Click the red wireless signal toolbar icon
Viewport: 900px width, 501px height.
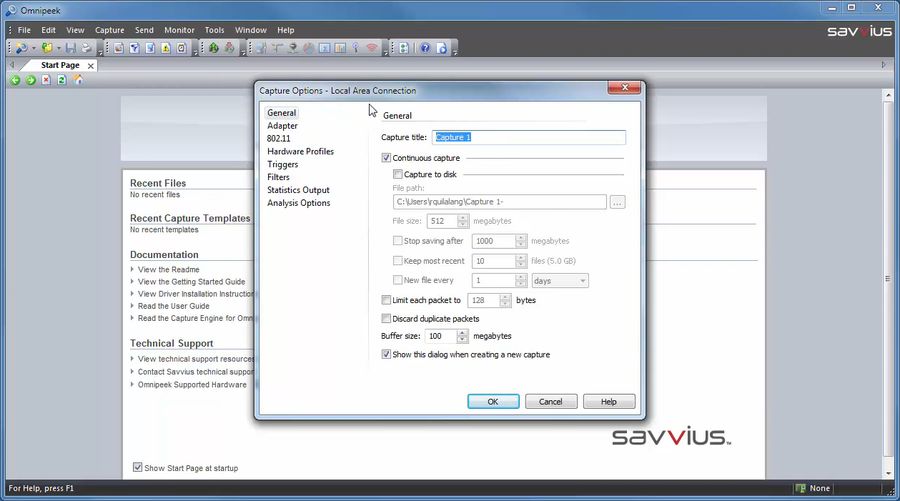(x=371, y=48)
